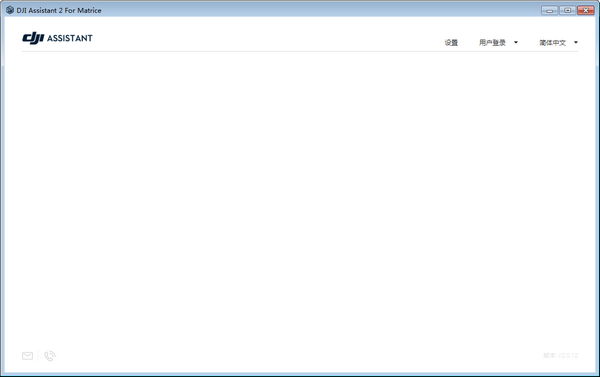This screenshot has height=377, width=600.
Task: Click the 简体中文 language label
Action: point(553,42)
